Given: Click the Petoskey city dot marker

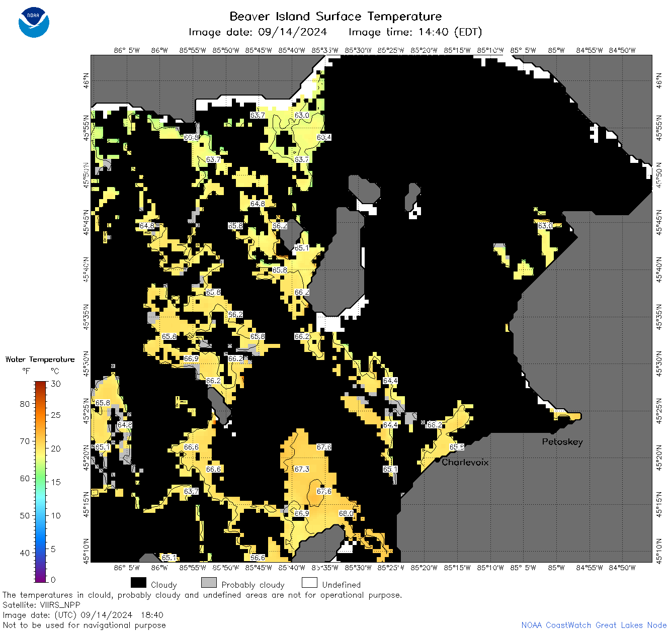Looking at the screenshot, I should pos(552,431).
